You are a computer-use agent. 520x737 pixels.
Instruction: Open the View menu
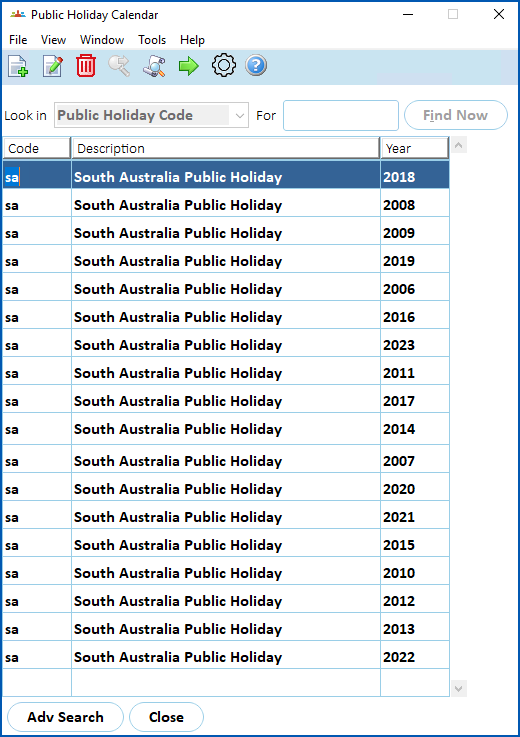pyautogui.click(x=53, y=40)
